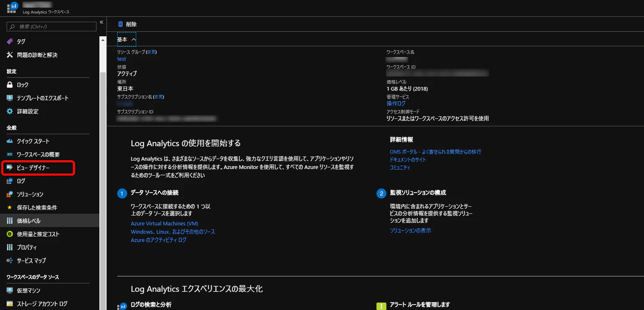Click the monitor icon for 仮想マシン
Image resolution: width=644 pixels, height=310 pixels.
10,291
